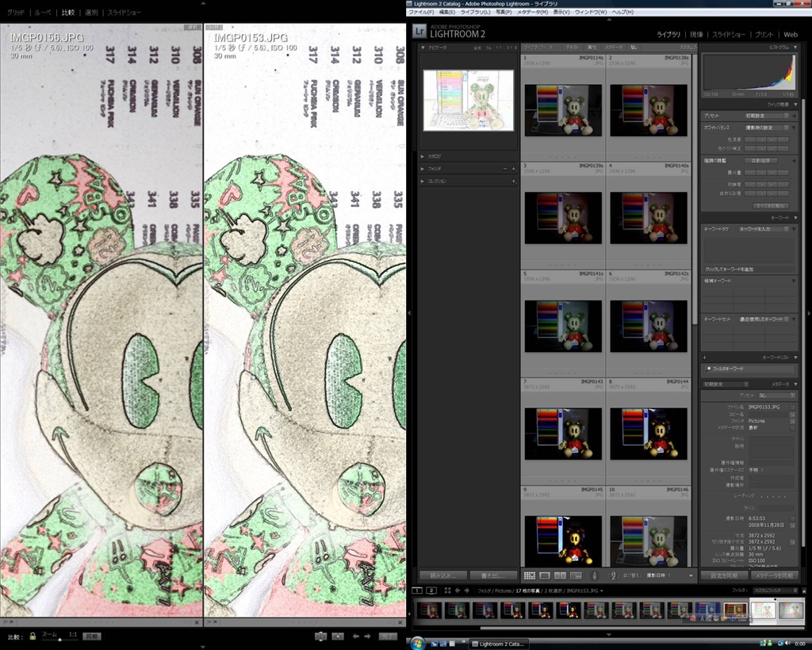
Task: Click the Windows Start button
Action: pos(418,643)
